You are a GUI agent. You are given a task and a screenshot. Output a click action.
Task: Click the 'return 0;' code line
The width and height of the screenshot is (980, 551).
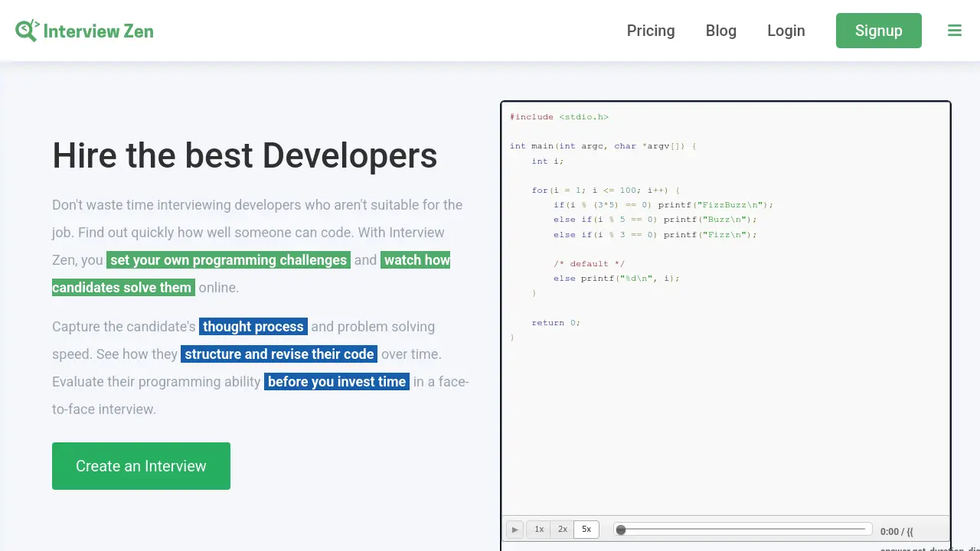[556, 323]
